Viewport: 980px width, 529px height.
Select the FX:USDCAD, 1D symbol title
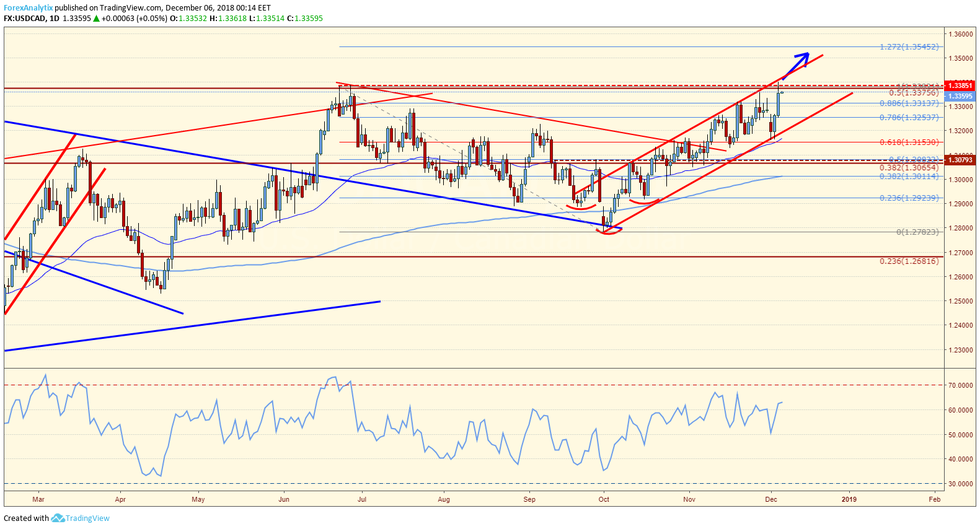click(32, 19)
